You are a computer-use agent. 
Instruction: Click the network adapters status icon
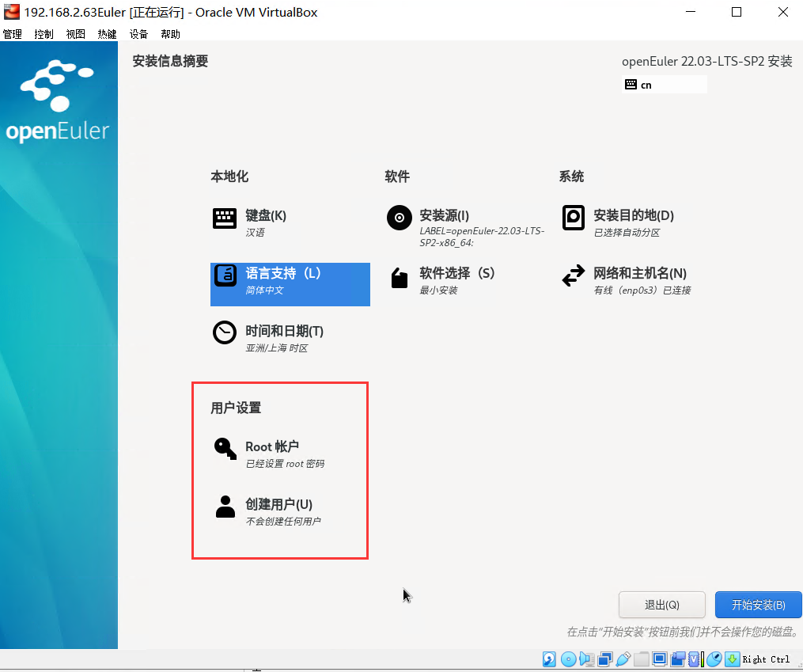click(x=604, y=659)
